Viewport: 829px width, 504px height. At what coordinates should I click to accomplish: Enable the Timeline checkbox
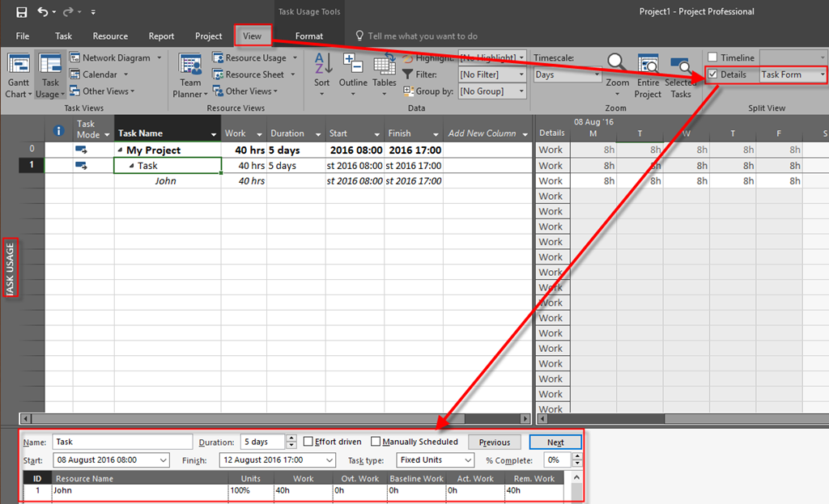coord(712,57)
